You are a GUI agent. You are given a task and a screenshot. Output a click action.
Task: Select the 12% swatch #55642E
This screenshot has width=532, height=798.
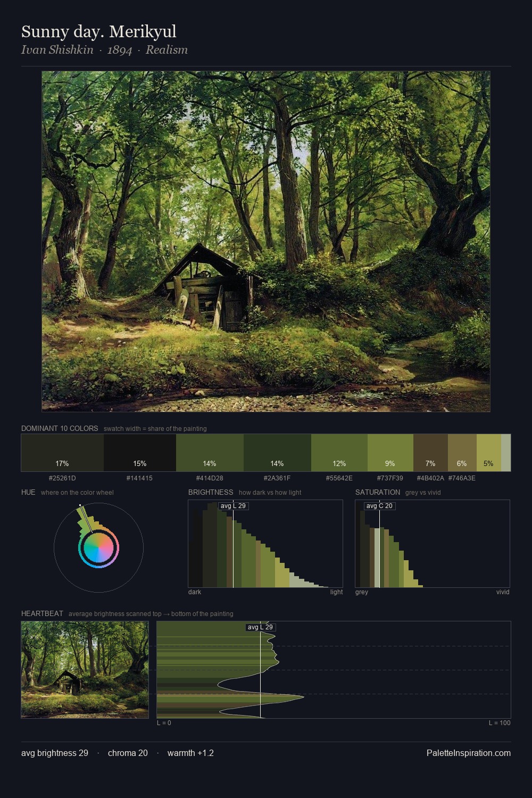[339, 453]
